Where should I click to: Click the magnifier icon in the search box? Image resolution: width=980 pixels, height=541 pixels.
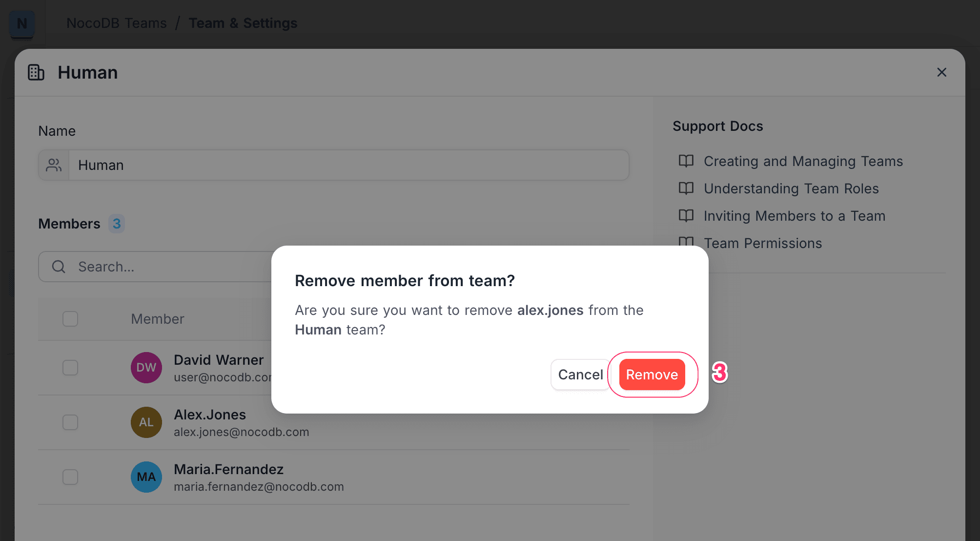[x=59, y=267]
